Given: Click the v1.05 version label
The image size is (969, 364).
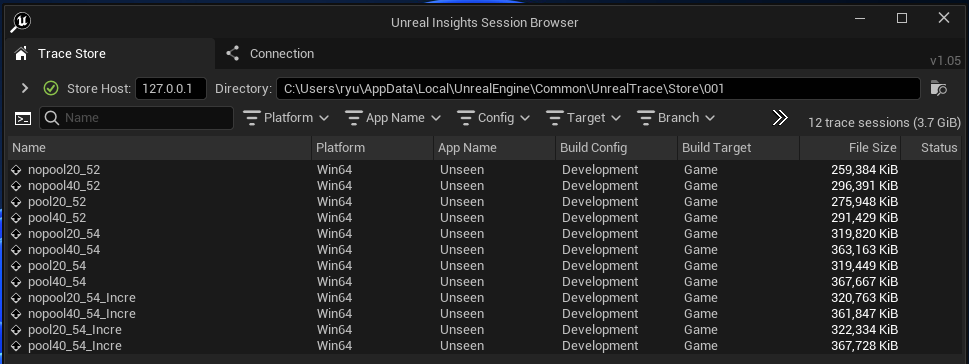Looking at the screenshot, I should (946, 61).
